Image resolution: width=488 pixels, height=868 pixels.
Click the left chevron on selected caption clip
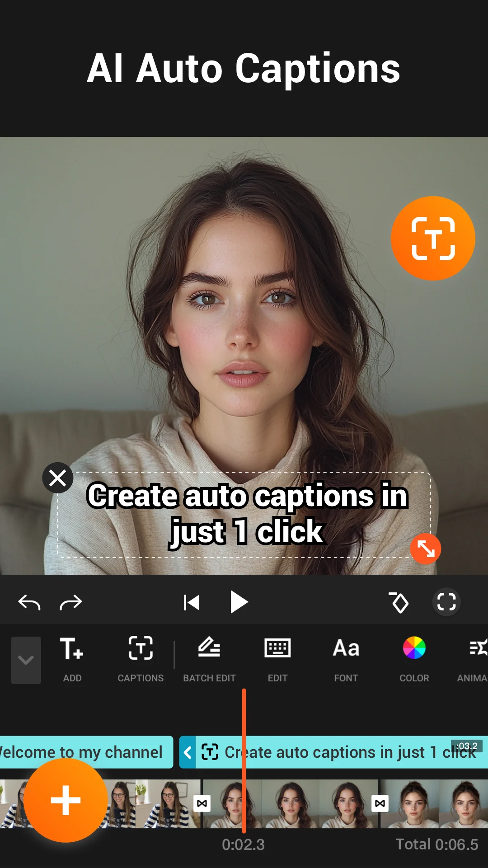(188, 752)
